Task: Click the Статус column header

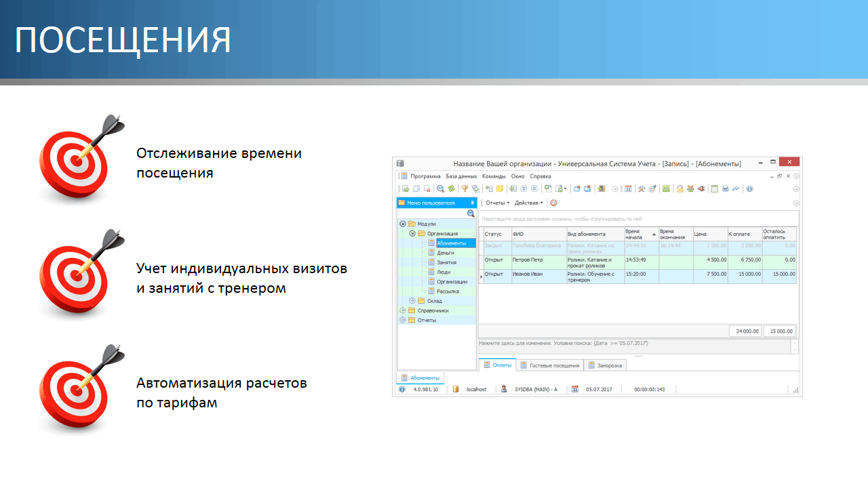Action: coord(498,234)
